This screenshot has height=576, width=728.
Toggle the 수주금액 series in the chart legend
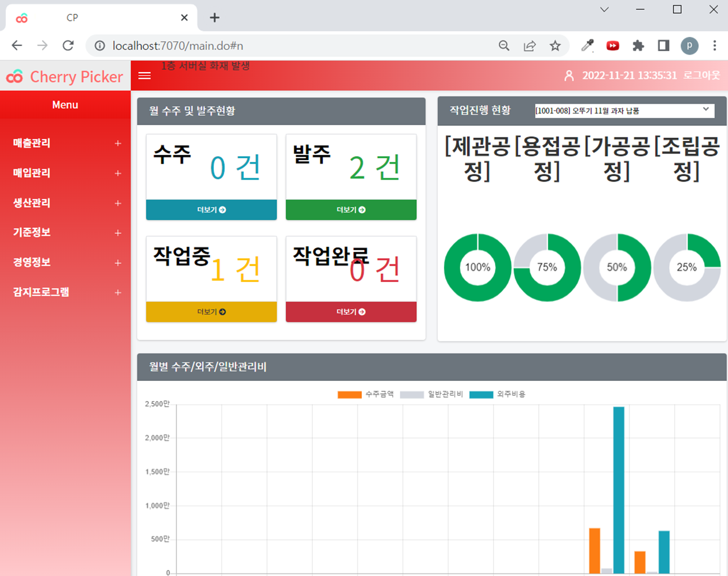[x=366, y=394]
